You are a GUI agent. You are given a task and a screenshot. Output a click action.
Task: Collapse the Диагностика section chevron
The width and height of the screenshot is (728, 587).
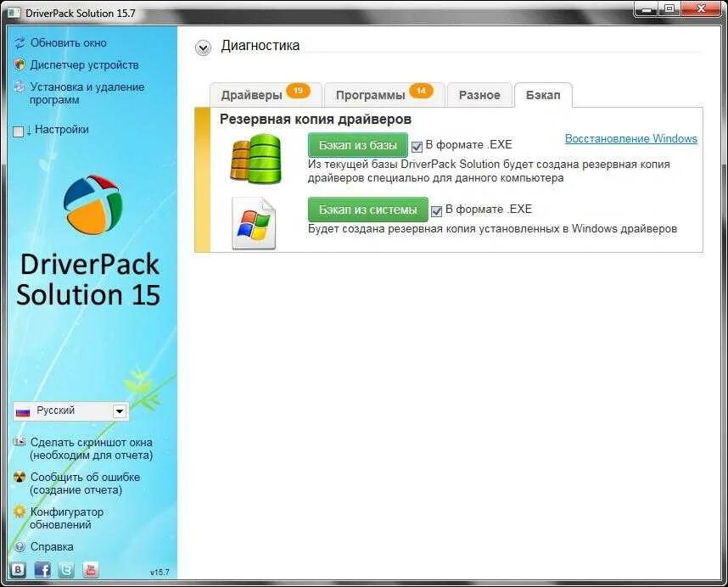tap(203, 48)
